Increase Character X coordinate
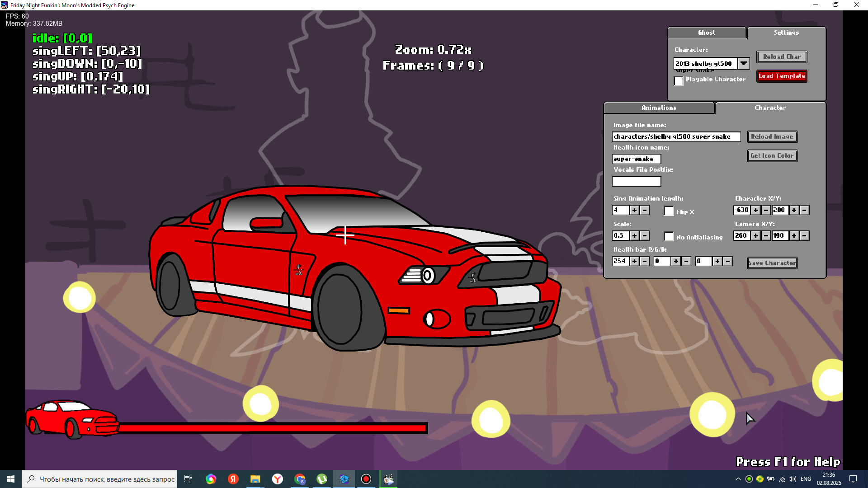868x488 pixels. pos(756,210)
